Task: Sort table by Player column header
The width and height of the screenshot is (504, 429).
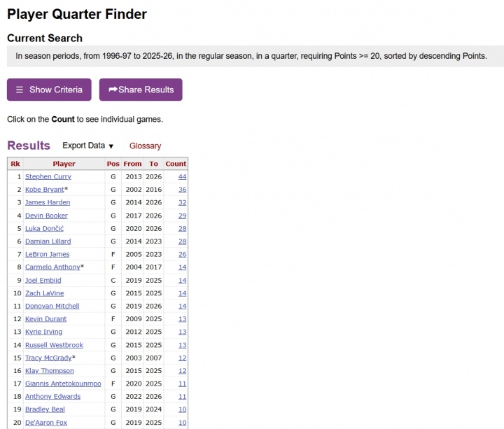Action: [64, 164]
